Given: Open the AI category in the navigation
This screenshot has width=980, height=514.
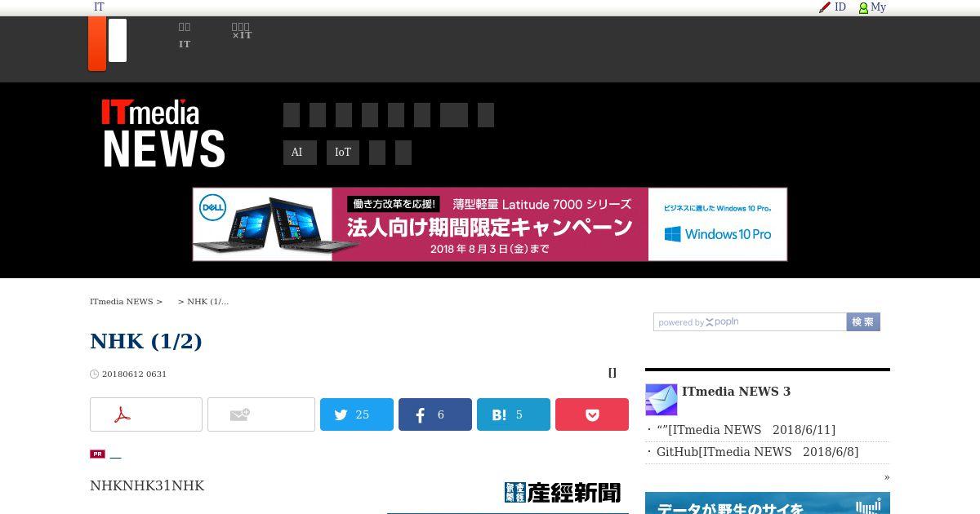Looking at the screenshot, I should tap(300, 153).
